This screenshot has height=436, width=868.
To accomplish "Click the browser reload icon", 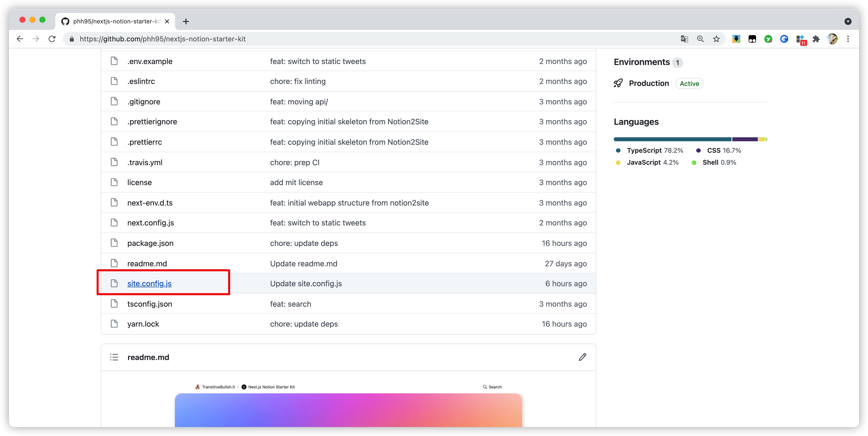I will (52, 39).
